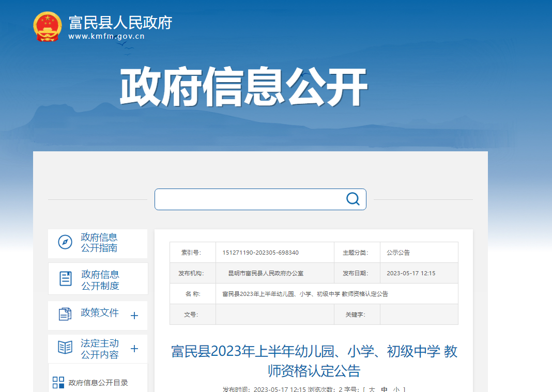Click the document icon for 政府信息公开制度

pyautogui.click(x=66, y=279)
